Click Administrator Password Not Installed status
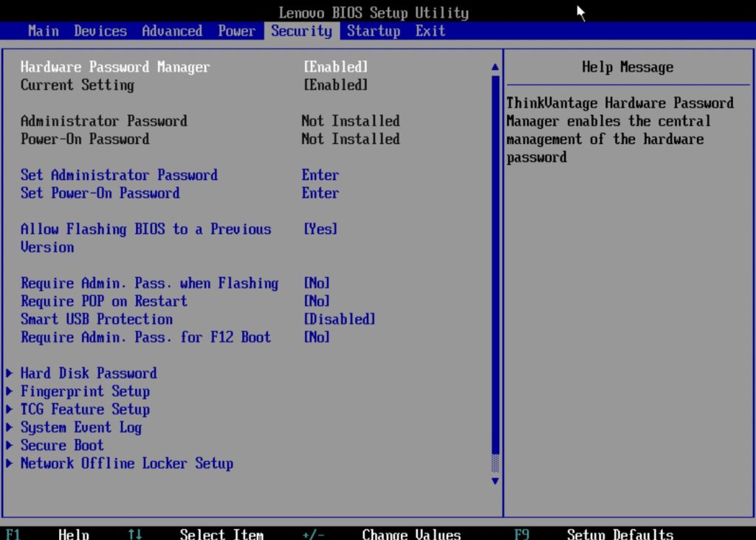This screenshot has width=756, height=540. (351, 121)
